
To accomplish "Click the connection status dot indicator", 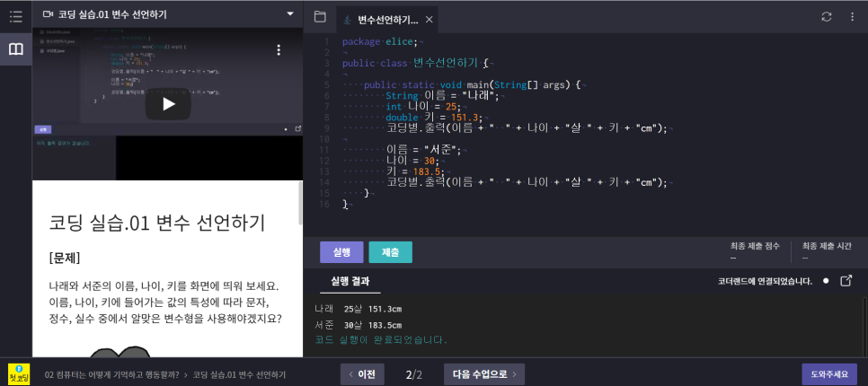I will coord(826,281).
